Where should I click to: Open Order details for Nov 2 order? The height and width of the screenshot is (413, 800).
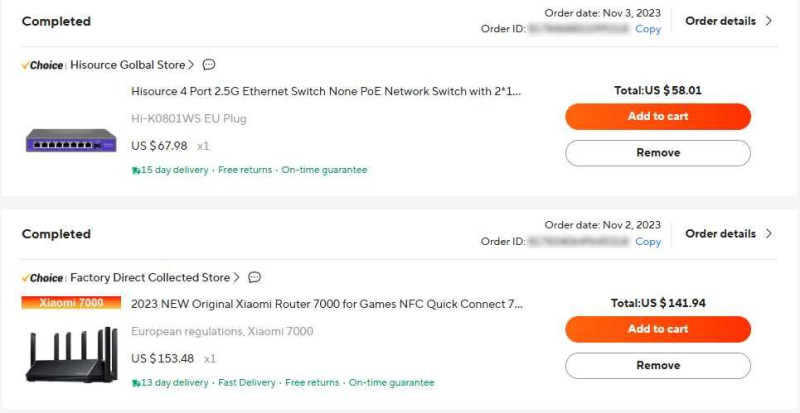click(729, 234)
